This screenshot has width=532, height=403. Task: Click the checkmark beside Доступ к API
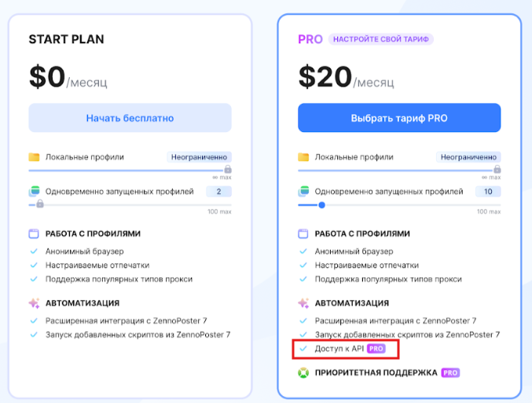pos(303,348)
